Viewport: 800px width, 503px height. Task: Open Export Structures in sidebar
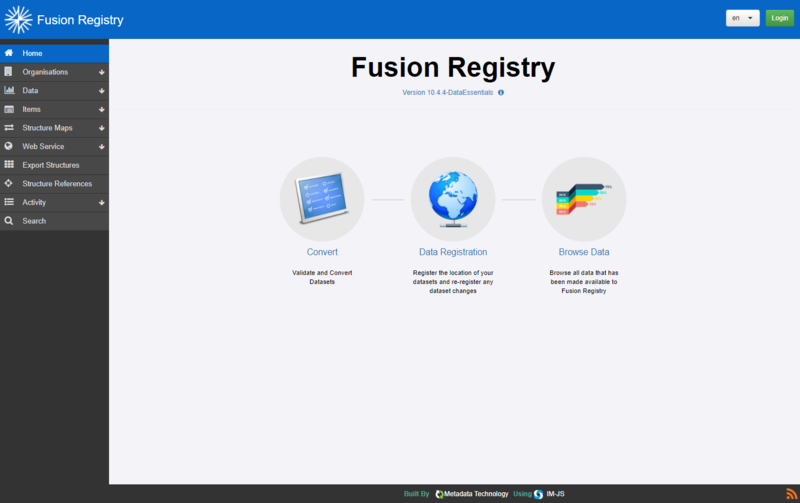(54, 165)
